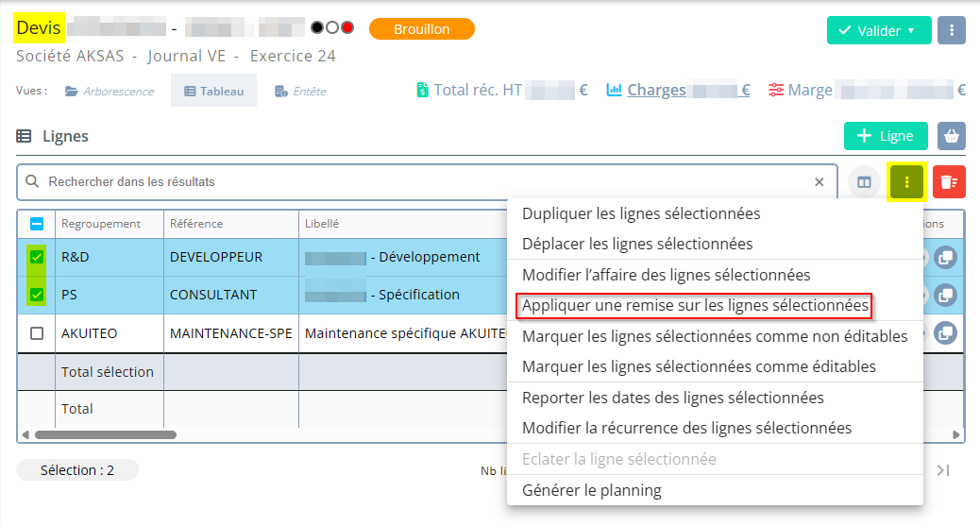980x526 pixels.
Task: Jump to last page arrow icon
Action: [942, 470]
